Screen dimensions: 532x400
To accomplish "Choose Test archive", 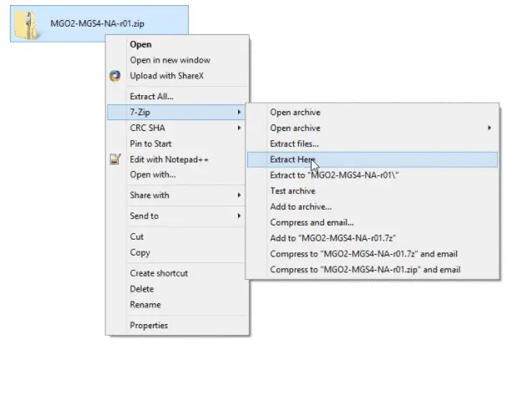I will tap(372, 190).
